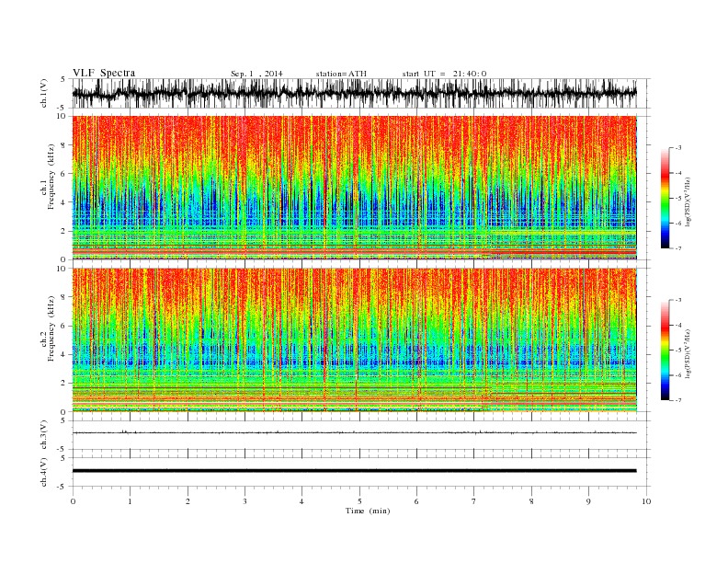Image resolution: width=728 pixels, height=563 pixels.
Task: Click the time axis tick label "4"
Action: pos(301,501)
